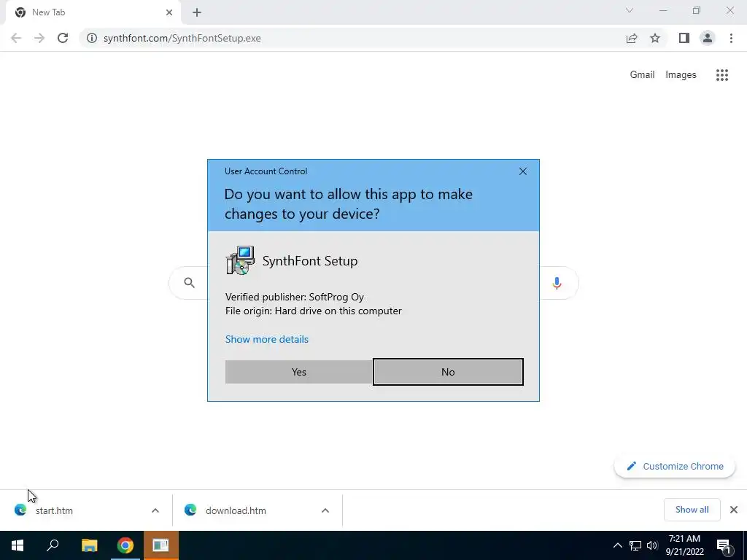Bookmark this tab with star icon
747x560 pixels.
click(655, 38)
